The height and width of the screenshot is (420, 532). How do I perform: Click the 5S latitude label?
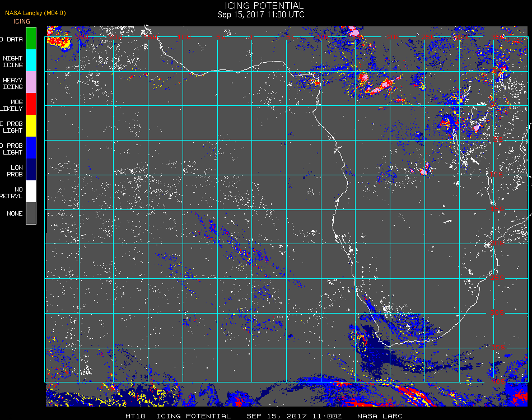click(498, 139)
